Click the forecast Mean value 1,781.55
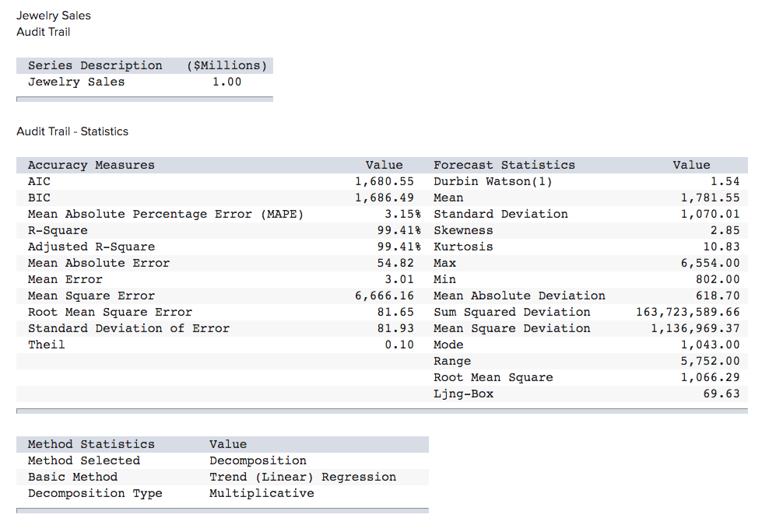 710,198
